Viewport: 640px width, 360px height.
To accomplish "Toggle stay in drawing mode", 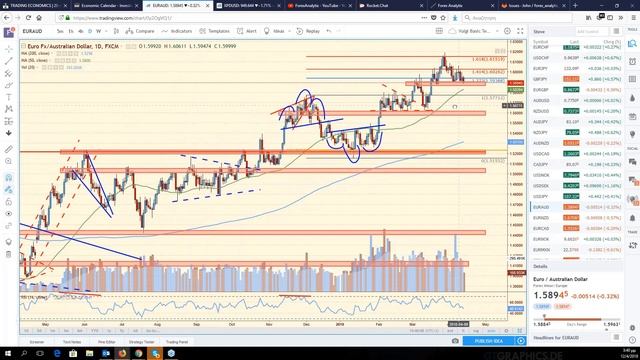I will (9, 189).
